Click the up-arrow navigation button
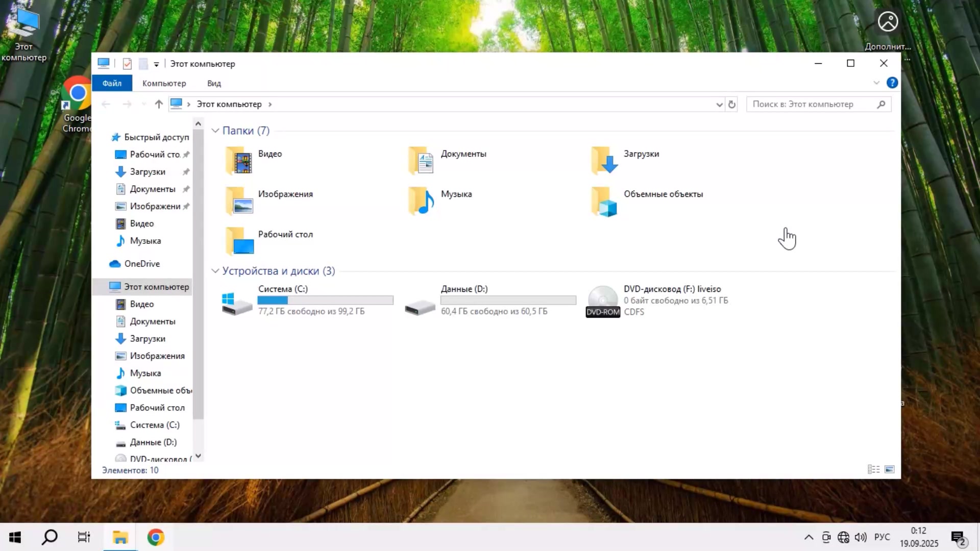This screenshot has width=980, height=551. [159, 104]
